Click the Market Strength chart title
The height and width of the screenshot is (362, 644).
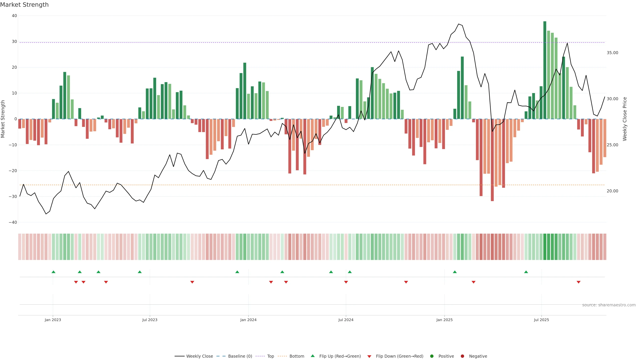(x=24, y=5)
